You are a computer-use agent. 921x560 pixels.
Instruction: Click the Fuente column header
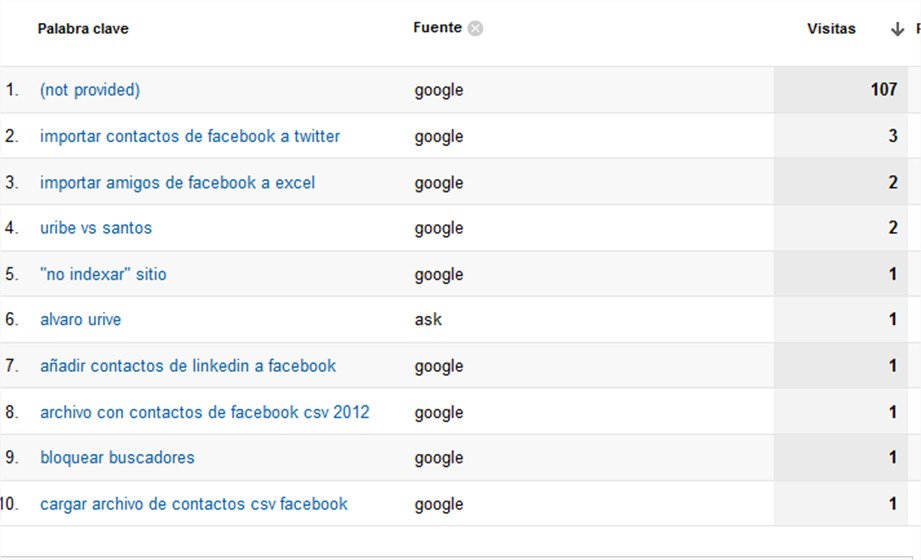click(437, 28)
